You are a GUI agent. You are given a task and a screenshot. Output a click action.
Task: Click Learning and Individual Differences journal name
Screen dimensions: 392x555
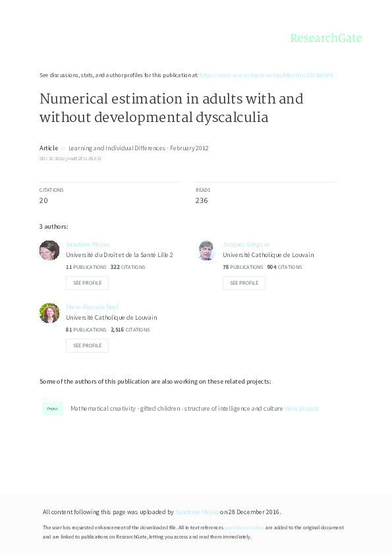click(x=117, y=148)
